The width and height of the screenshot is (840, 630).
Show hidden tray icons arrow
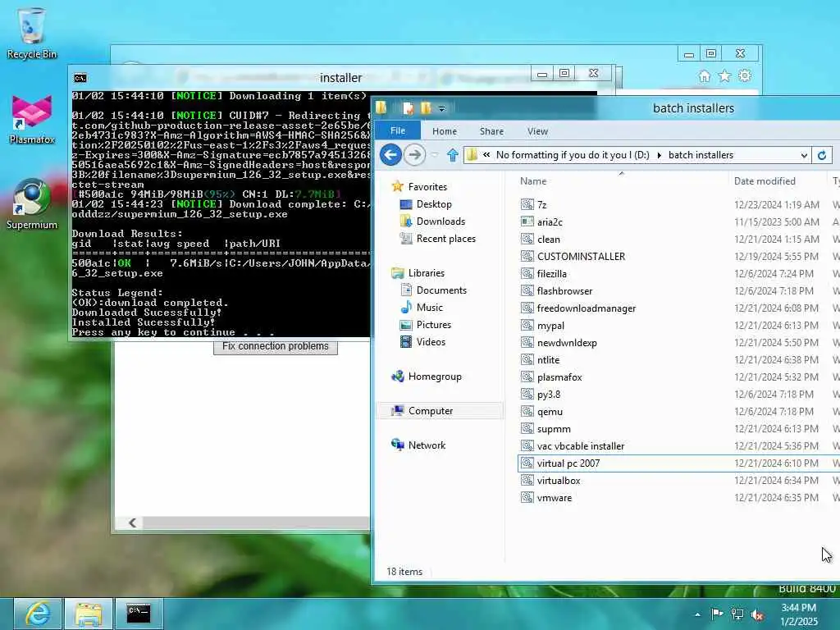pos(697,614)
